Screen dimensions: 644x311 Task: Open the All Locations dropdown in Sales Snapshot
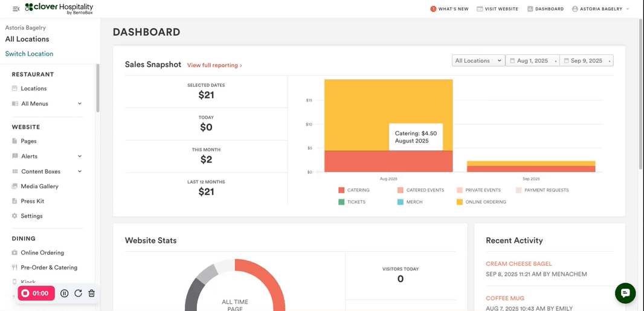pos(478,61)
